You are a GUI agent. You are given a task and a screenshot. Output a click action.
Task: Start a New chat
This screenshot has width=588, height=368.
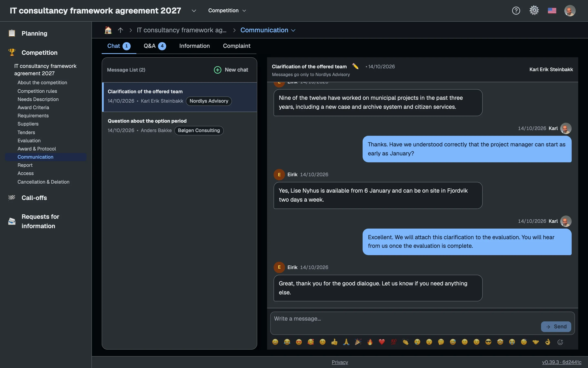[x=231, y=70]
